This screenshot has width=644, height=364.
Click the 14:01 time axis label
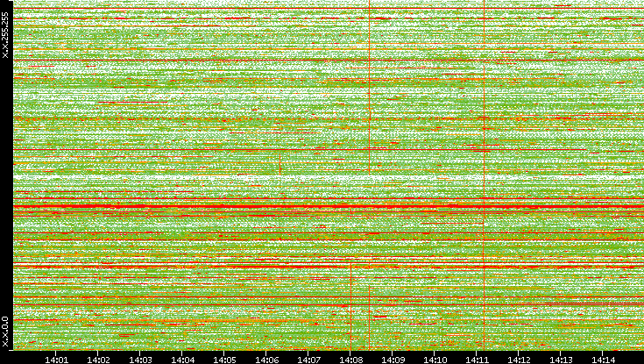point(56,359)
